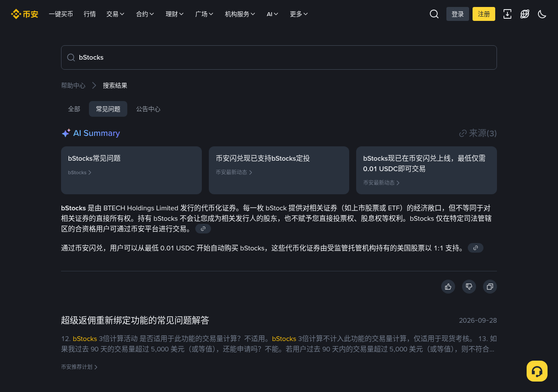
Task: Click the 搜索结果 breadcrumb text
Action: pos(115,85)
